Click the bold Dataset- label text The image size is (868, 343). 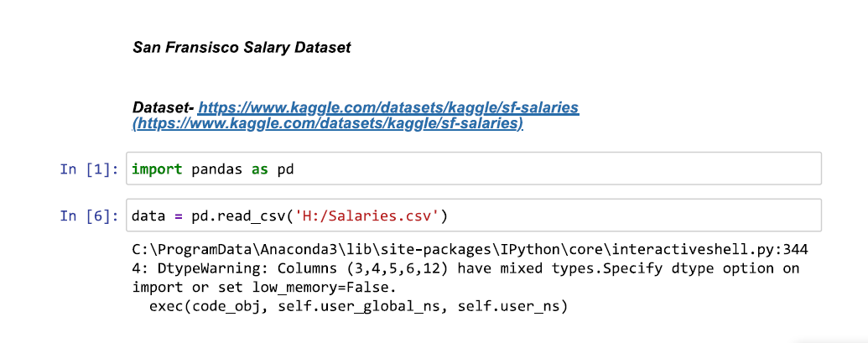[164, 107]
